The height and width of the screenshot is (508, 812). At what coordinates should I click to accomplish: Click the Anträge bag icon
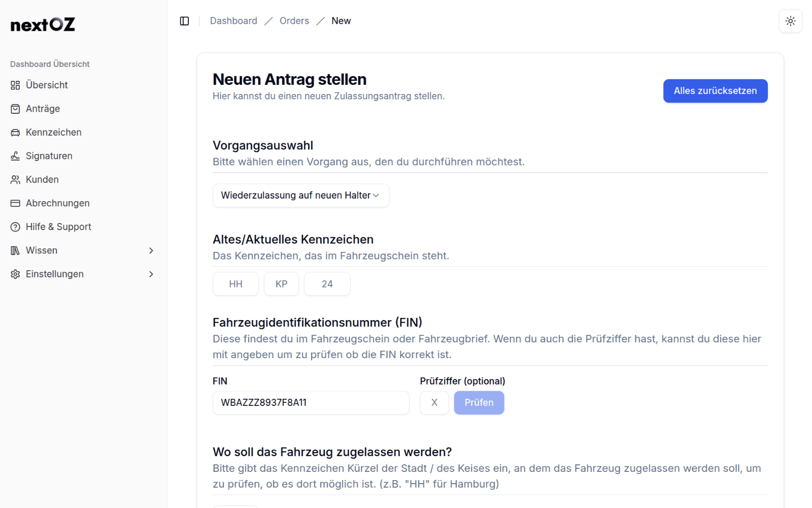pyautogui.click(x=15, y=108)
